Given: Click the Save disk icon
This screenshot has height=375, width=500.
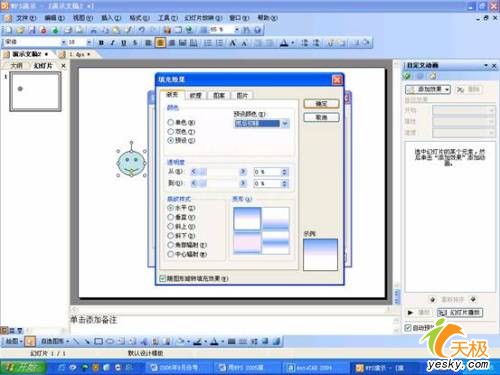Looking at the screenshot, I should coord(32,30).
